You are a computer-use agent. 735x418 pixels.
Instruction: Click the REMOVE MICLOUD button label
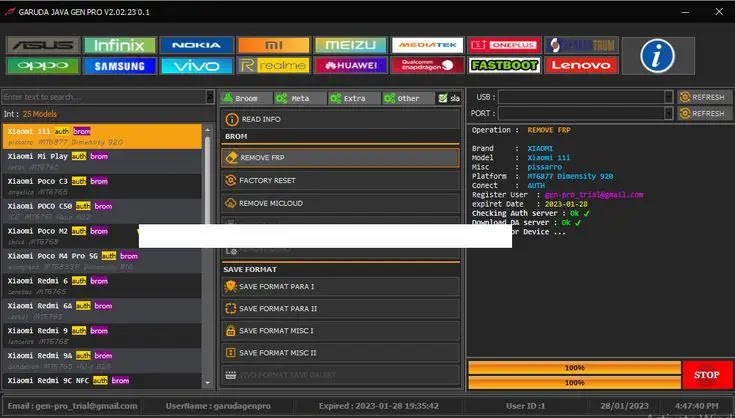click(271, 203)
